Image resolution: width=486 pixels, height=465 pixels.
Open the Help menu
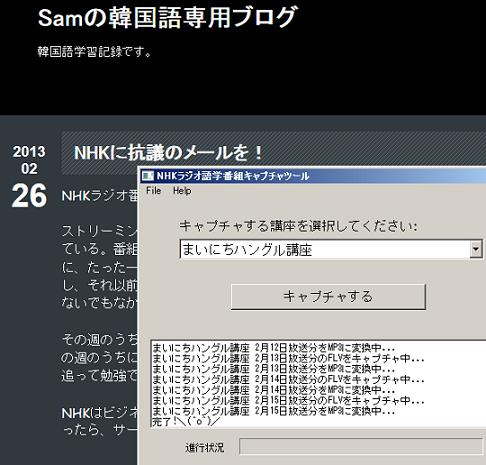(182, 191)
